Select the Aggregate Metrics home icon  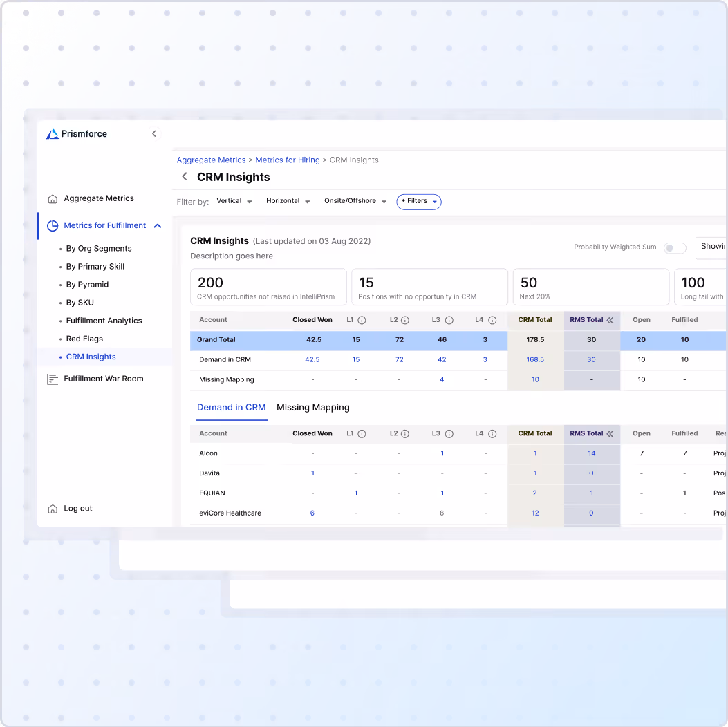pos(53,198)
